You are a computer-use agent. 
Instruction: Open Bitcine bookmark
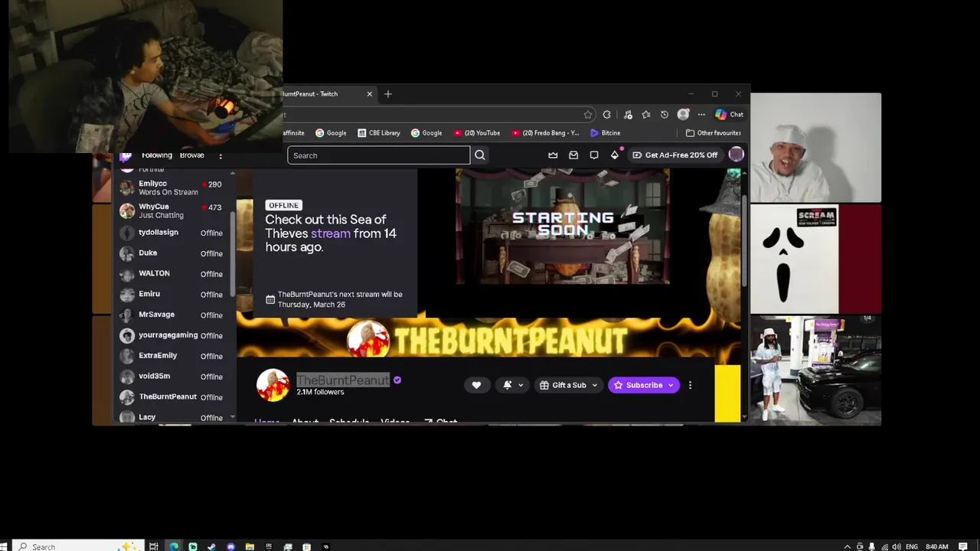point(605,133)
